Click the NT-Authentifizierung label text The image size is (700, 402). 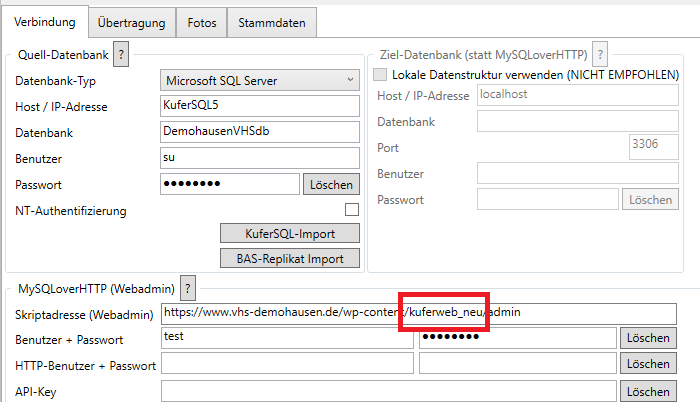pyautogui.click(x=71, y=211)
